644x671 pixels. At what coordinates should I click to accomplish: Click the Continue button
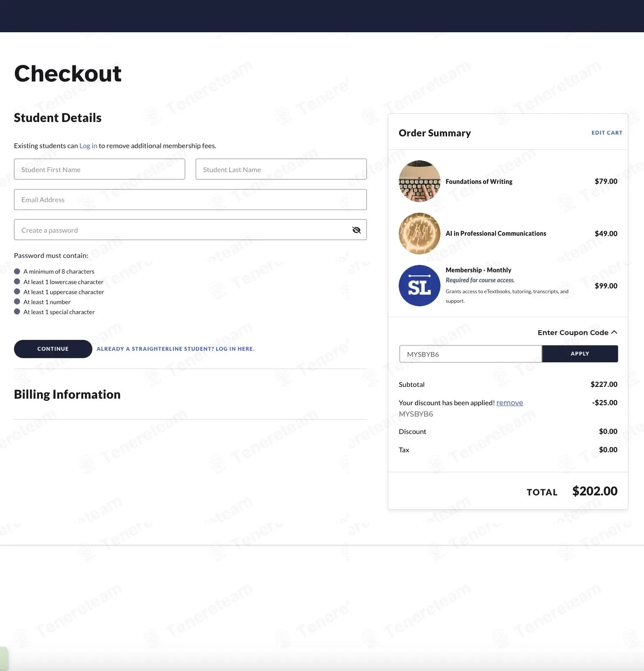[53, 349]
